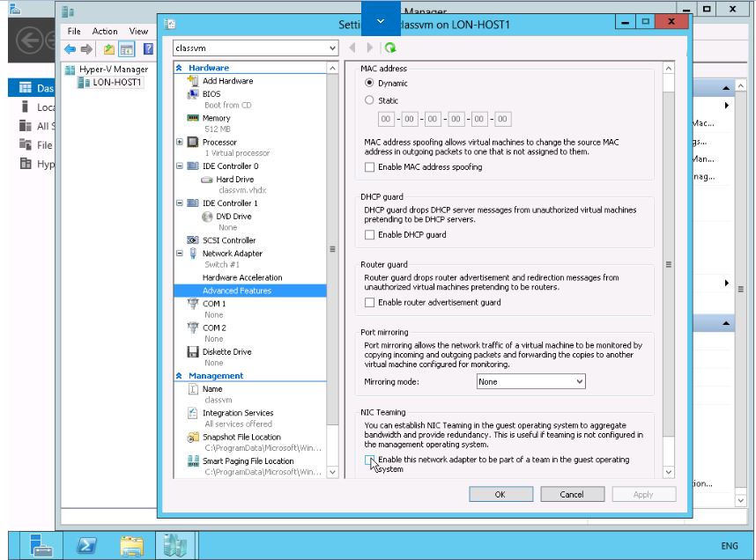
Task: Open the classvm virtual machine selector
Action: pos(255,48)
